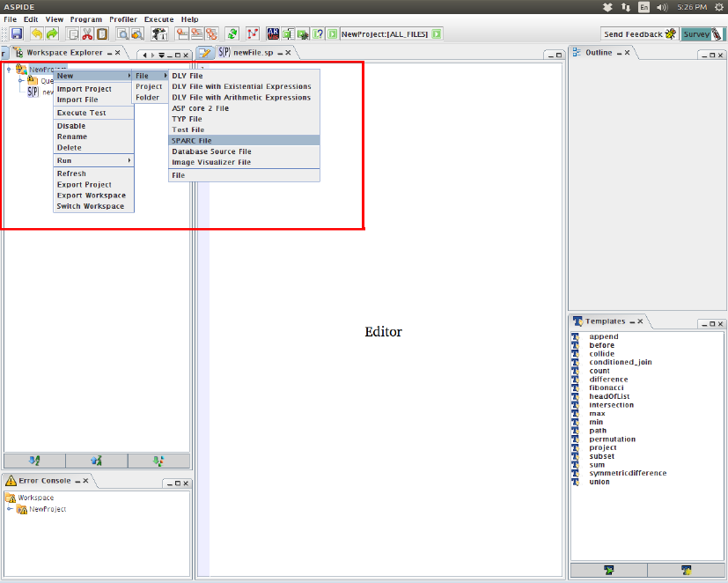Click the right button below Workspace Explorer tree
This screenshot has height=583, width=728.
158,461
